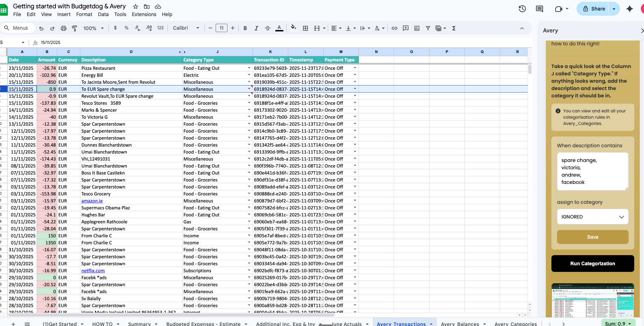
Task: Toggle strikethrough formatting
Action: pyautogui.click(x=267, y=28)
